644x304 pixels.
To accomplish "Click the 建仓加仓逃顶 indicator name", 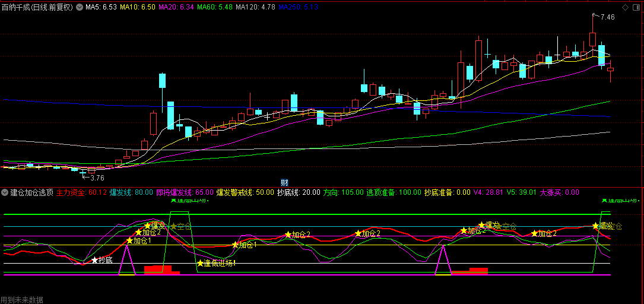I will click(32, 192).
